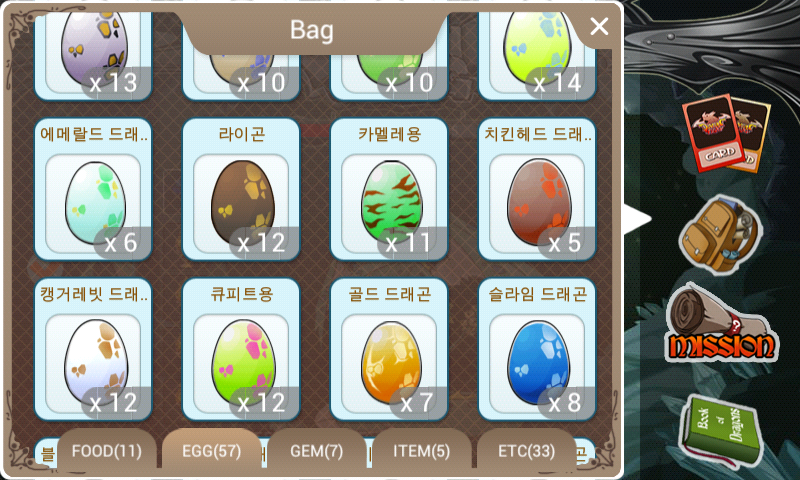Image resolution: width=800 pixels, height=480 pixels.
Task: Tap the backpack bag icon
Action: [720, 235]
